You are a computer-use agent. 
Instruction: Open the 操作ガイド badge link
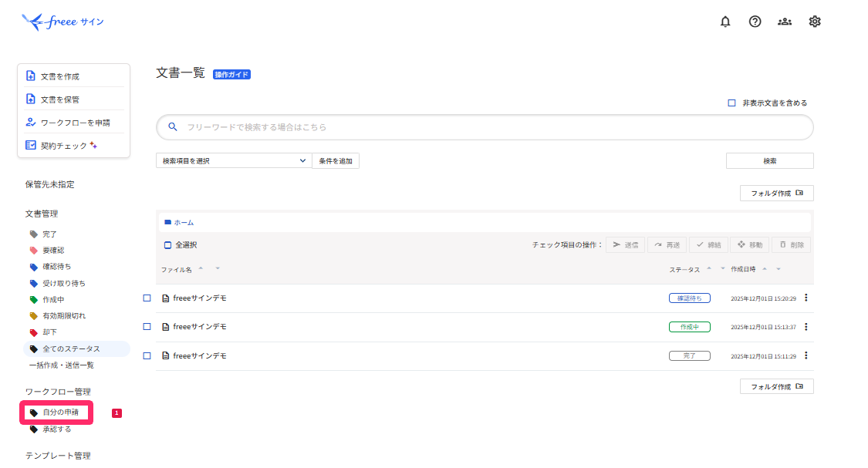(232, 75)
